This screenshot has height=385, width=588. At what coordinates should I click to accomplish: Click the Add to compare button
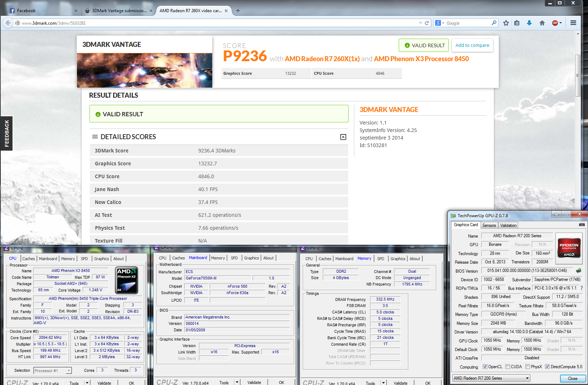(x=472, y=45)
